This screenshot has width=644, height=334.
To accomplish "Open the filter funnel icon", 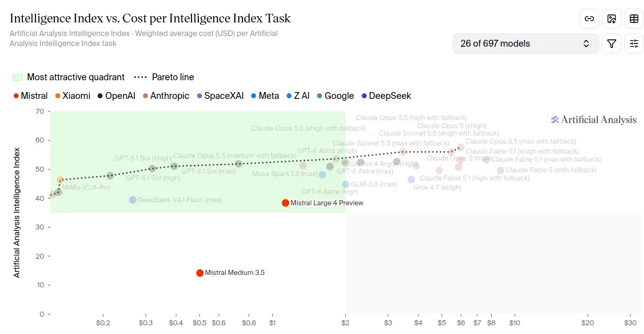I will pyautogui.click(x=612, y=44).
